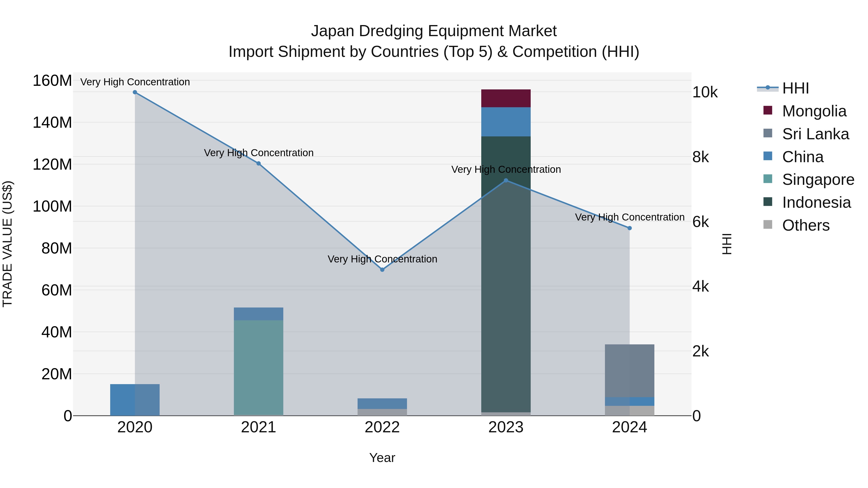
Task: Click the Singapore segment of 2021 bar
Action: (258, 368)
